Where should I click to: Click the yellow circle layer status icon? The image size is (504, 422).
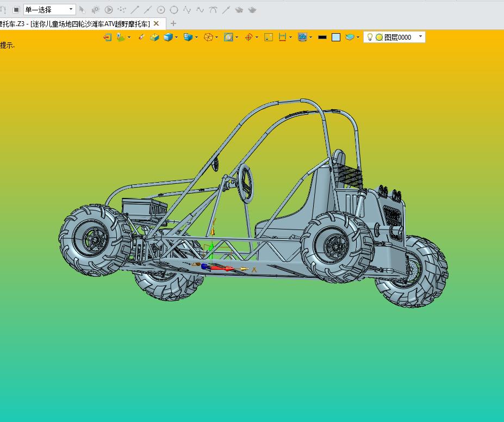click(379, 38)
